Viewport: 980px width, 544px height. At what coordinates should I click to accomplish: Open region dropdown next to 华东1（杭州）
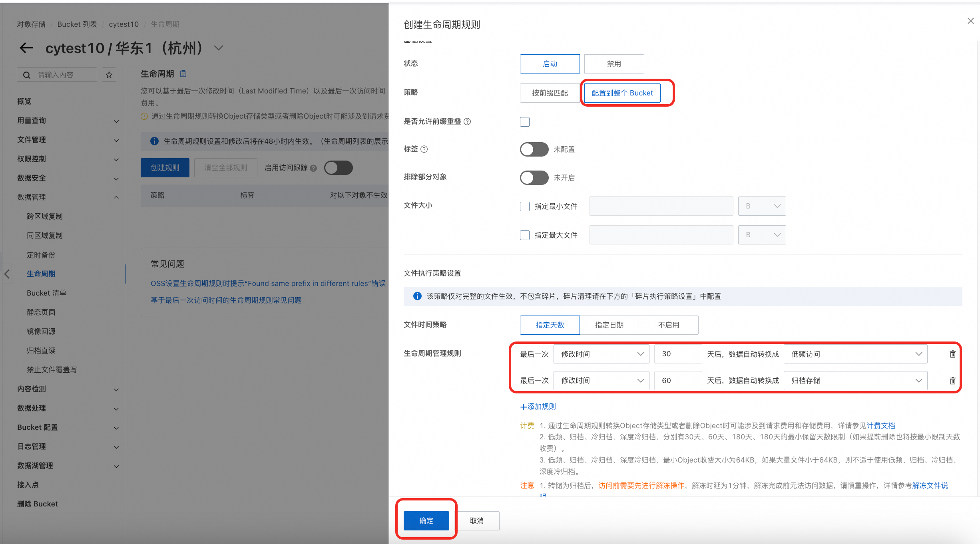click(x=218, y=48)
